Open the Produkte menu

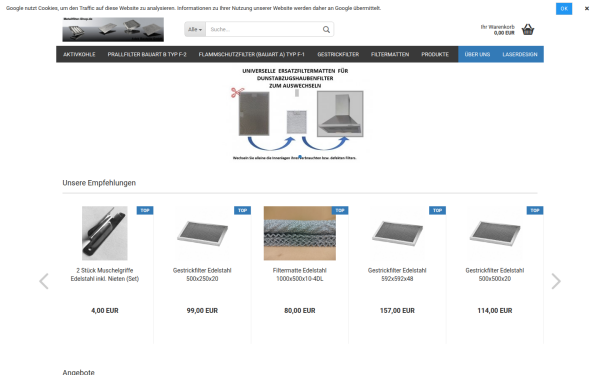coord(435,54)
